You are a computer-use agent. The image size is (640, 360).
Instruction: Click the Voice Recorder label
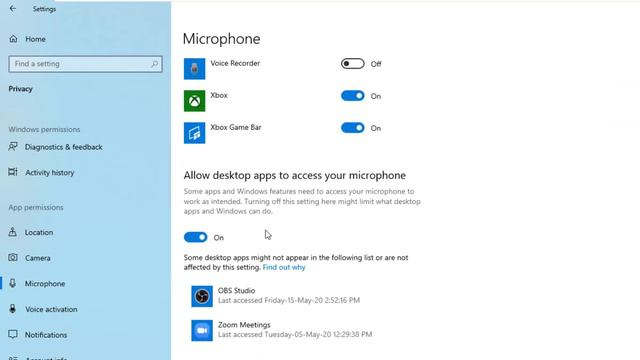pyautogui.click(x=235, y=63)
